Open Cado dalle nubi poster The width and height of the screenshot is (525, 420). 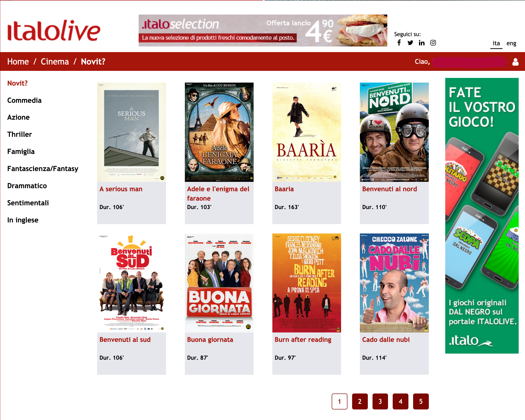(x=394, y=283)
